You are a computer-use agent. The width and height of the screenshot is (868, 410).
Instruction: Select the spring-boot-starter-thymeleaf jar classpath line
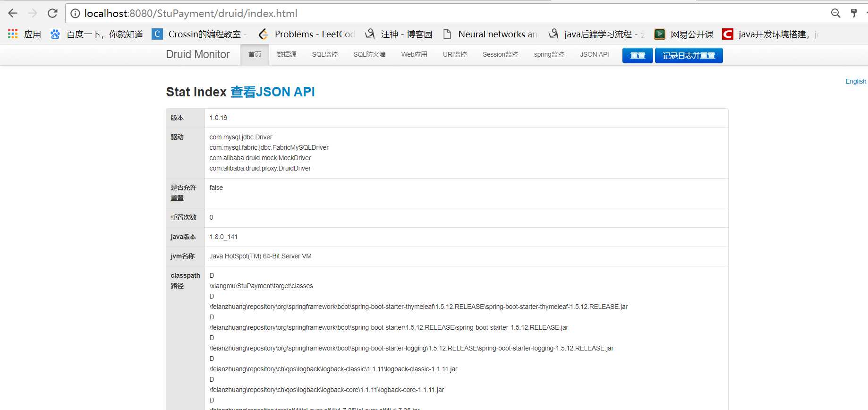coord(419,307)
